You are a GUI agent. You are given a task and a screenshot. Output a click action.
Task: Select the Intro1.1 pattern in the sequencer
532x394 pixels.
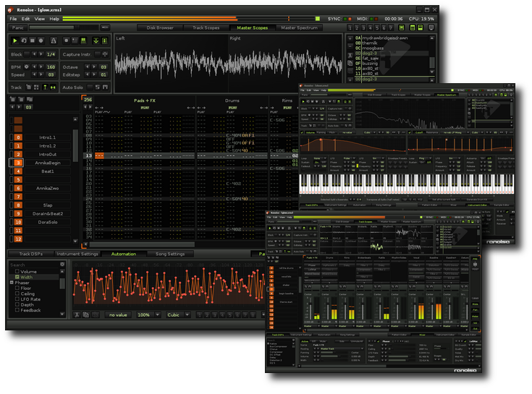(48, 137)
